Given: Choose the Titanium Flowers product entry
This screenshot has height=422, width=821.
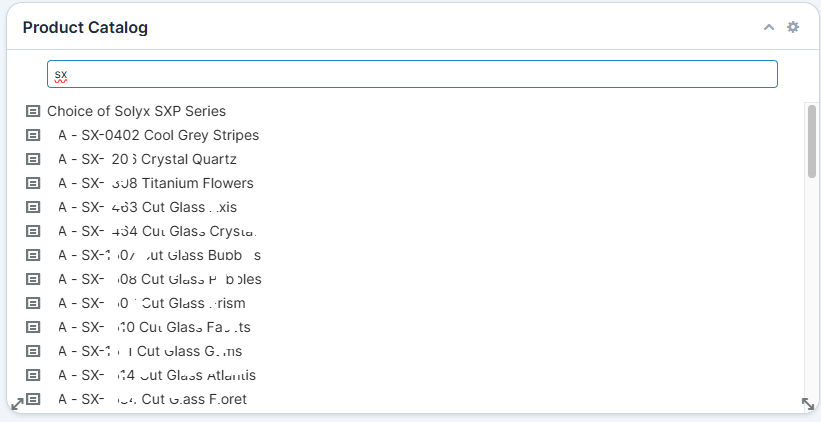Looking at the screenshot, I should [155, 183].
